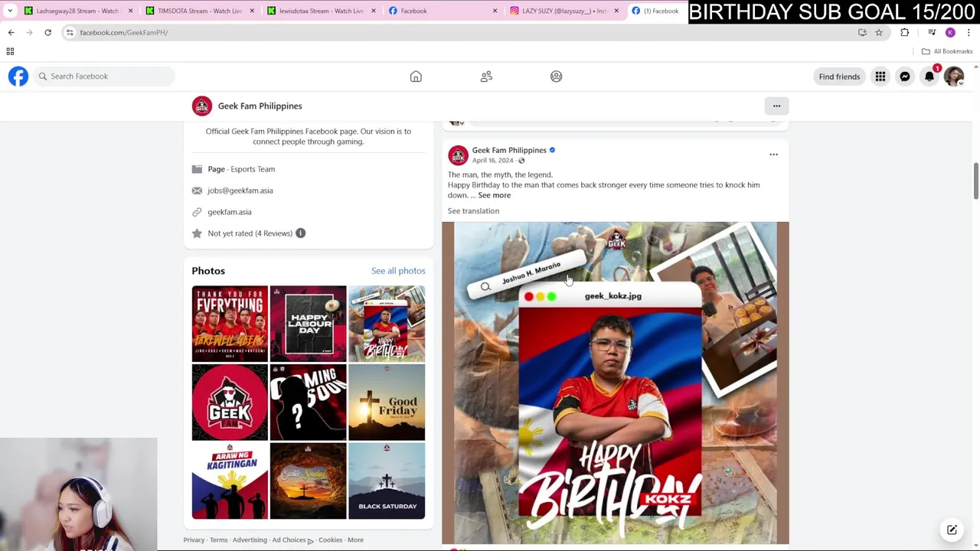This screenshot has height=551, width=980.
Task: Click the rating info icon beside reviews
Action: tap(300, 233)
